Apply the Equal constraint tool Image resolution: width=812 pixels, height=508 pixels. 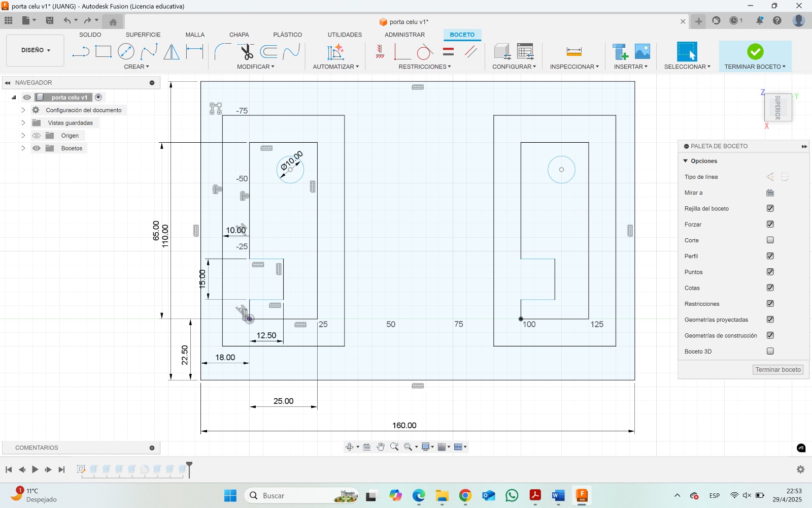(x=448, y=52)
